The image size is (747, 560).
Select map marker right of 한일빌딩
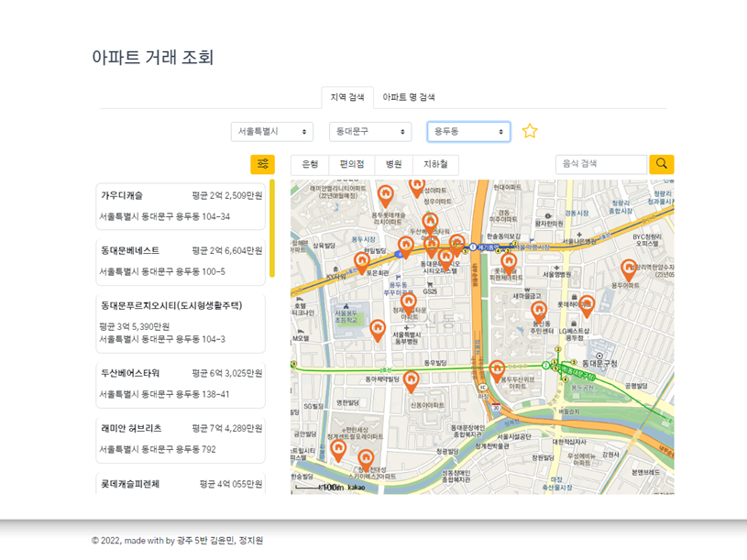[x=406, y=247]
